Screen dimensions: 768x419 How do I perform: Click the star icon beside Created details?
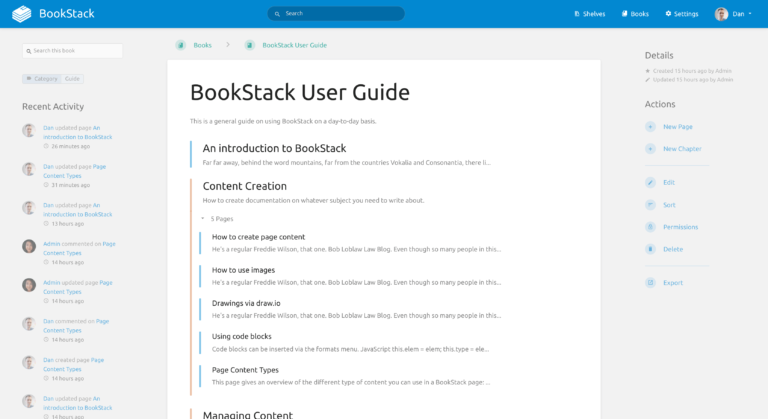pyautogui.click(x=648, y=71)
